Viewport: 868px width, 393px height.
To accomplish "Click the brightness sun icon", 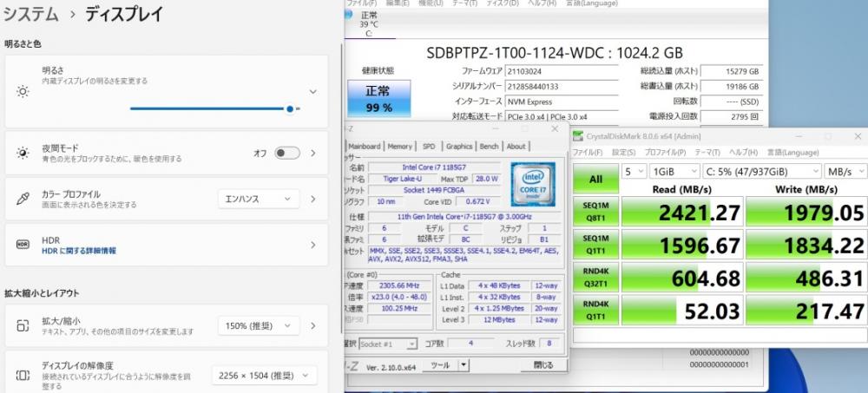I will (23, 92).
